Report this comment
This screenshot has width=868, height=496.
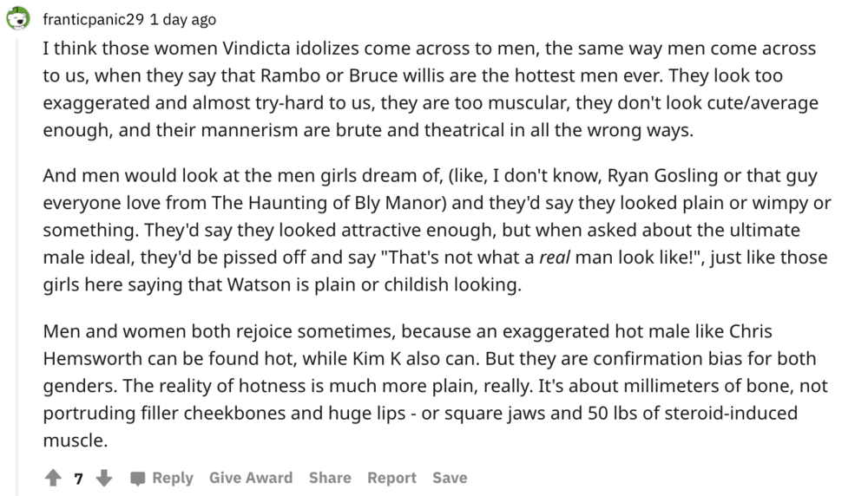pyautogui.click(x=392, y=478)
